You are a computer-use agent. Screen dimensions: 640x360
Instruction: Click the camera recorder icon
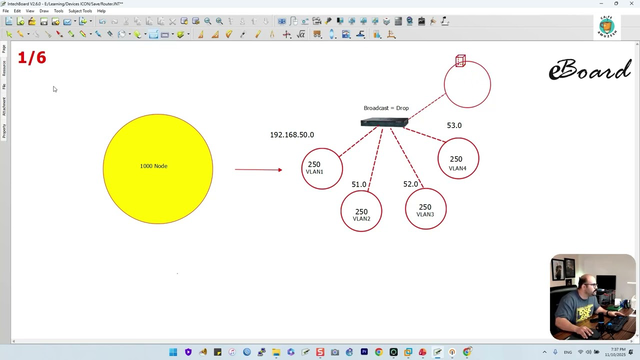[316, 21]
